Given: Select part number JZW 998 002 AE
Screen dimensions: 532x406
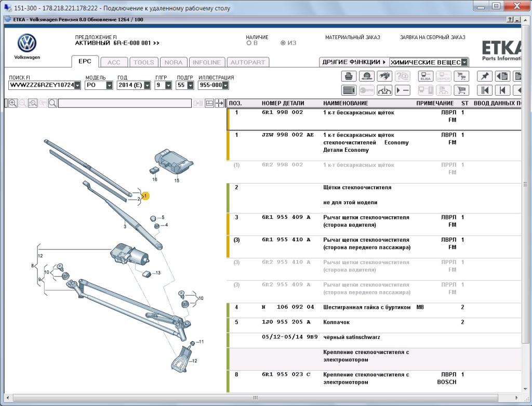Looking at the screenshot, I should [x=288, y=135].
